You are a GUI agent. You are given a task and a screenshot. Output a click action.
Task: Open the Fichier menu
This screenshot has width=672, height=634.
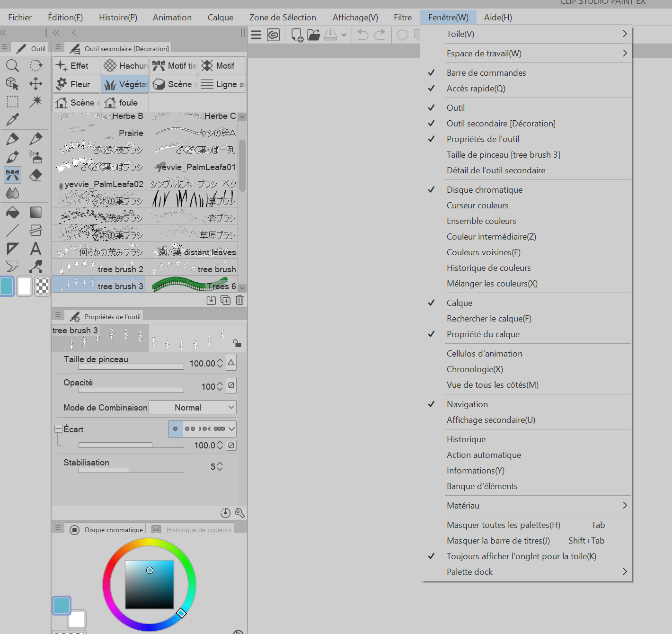coord(20,18)
